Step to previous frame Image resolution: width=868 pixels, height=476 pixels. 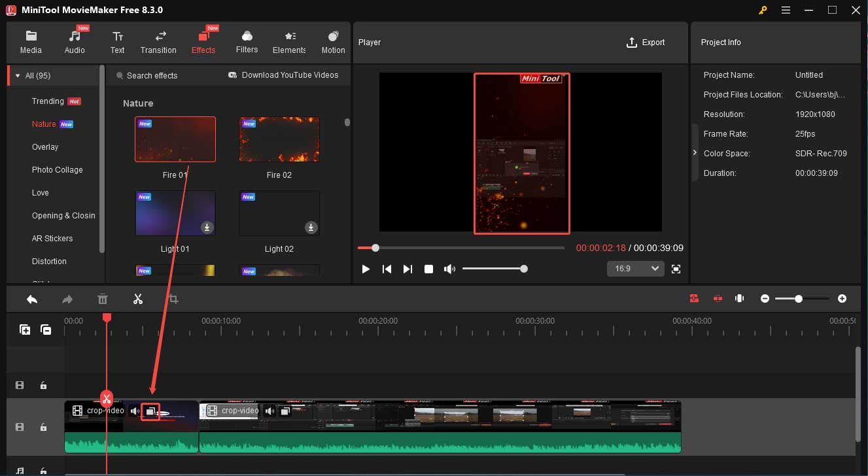pyautogui.click(x=387, y=269)
